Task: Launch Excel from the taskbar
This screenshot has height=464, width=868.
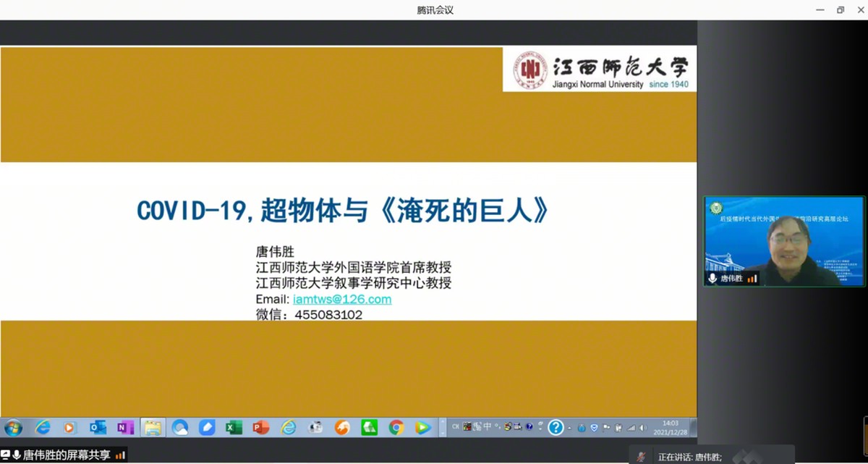Action: [x=234, y=427]
